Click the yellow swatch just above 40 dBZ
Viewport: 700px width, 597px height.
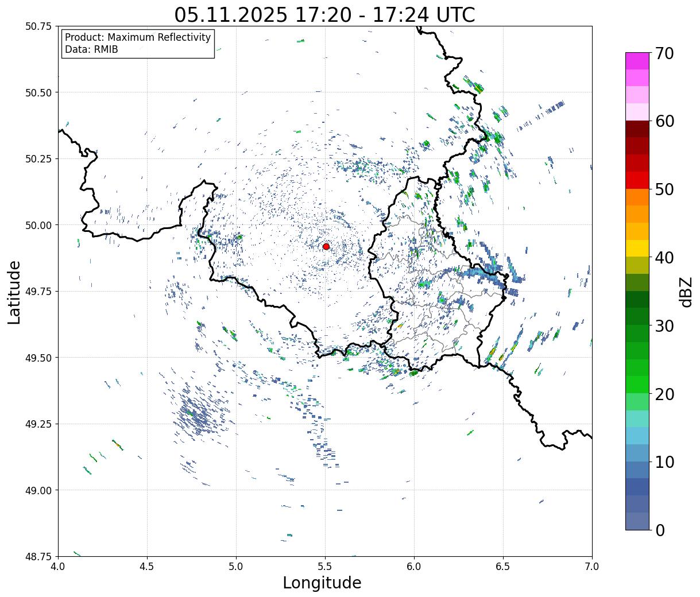637,248
